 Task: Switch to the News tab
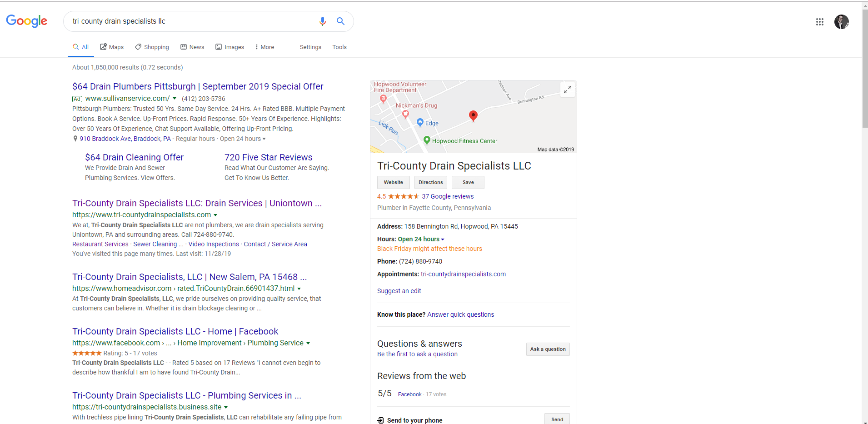coord(192,47)
